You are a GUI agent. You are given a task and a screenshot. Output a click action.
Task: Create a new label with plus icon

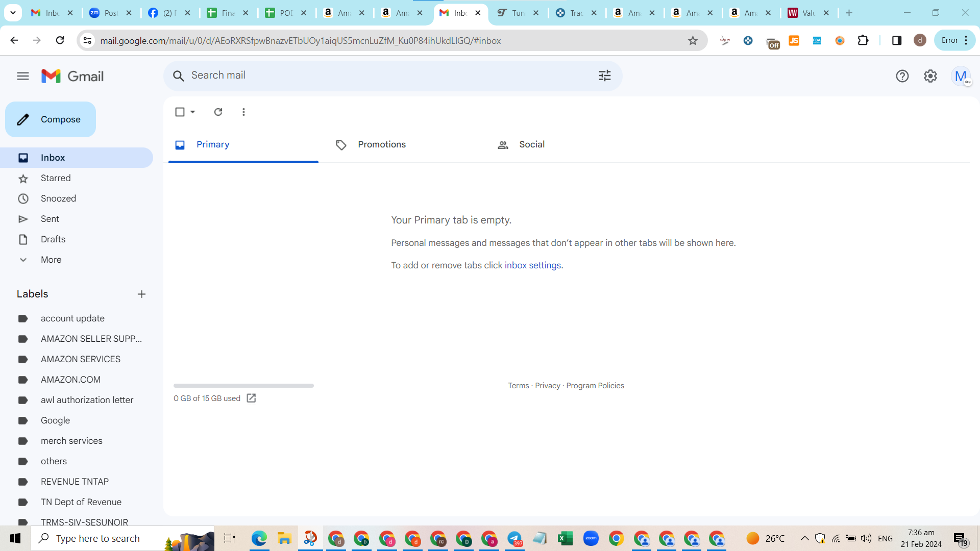pos(141,294)
